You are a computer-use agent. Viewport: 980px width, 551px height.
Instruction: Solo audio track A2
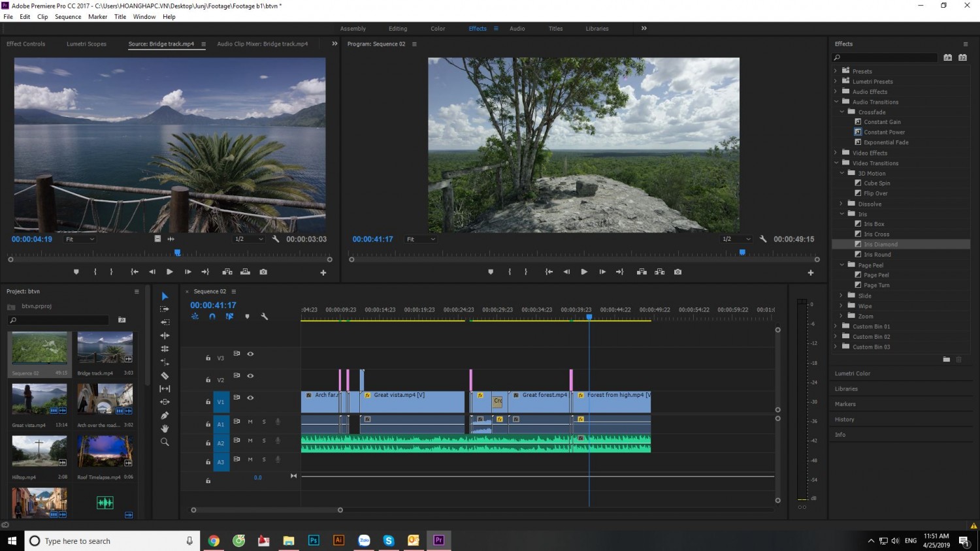point(264,441)
